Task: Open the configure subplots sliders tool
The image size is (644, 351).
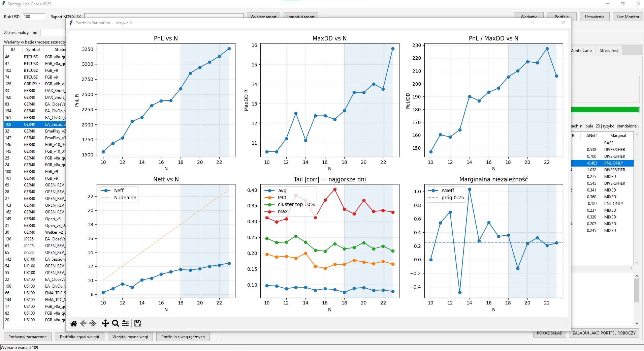Action: (x=125, y=323)
